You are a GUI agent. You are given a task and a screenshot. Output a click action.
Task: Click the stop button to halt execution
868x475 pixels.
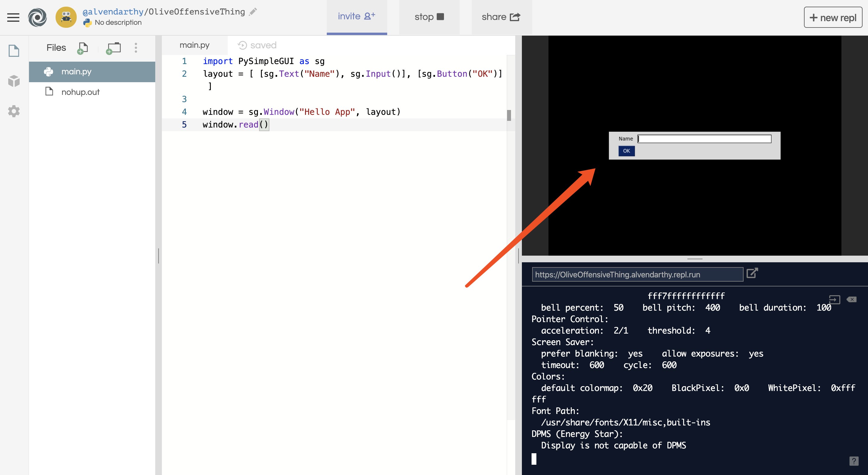[429, 16]
